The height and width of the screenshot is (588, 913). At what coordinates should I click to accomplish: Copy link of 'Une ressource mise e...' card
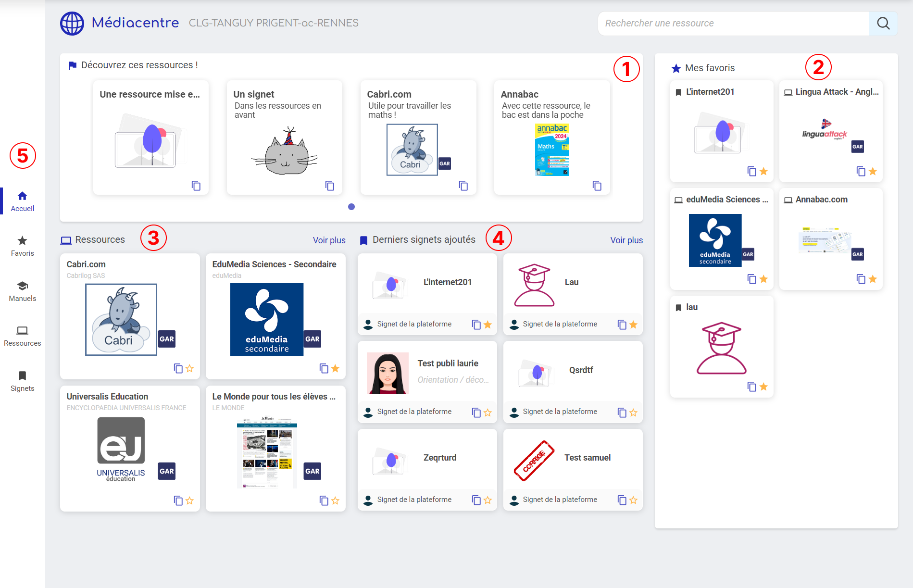tap(196, 186)
